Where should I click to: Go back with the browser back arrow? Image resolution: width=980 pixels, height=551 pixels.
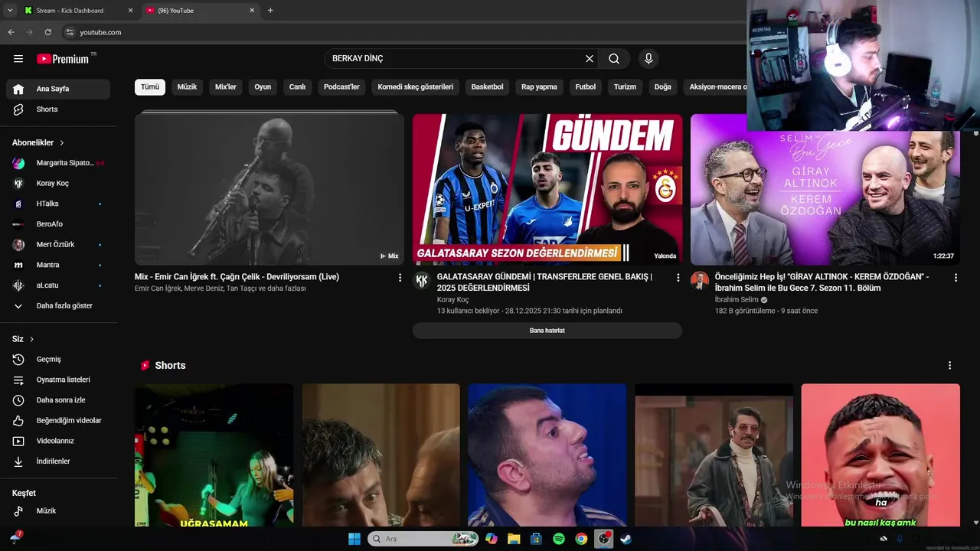pyautogui.click(x=11, y=32)
